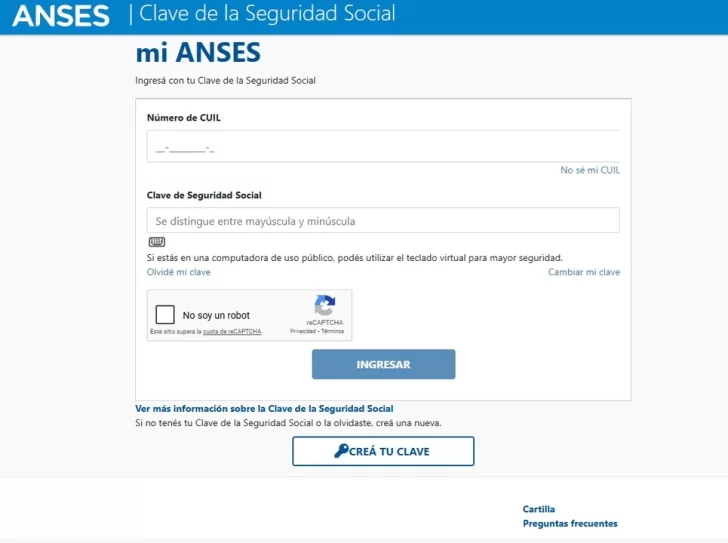Select the "Cambiar mi clave" link

pos(584,272)
